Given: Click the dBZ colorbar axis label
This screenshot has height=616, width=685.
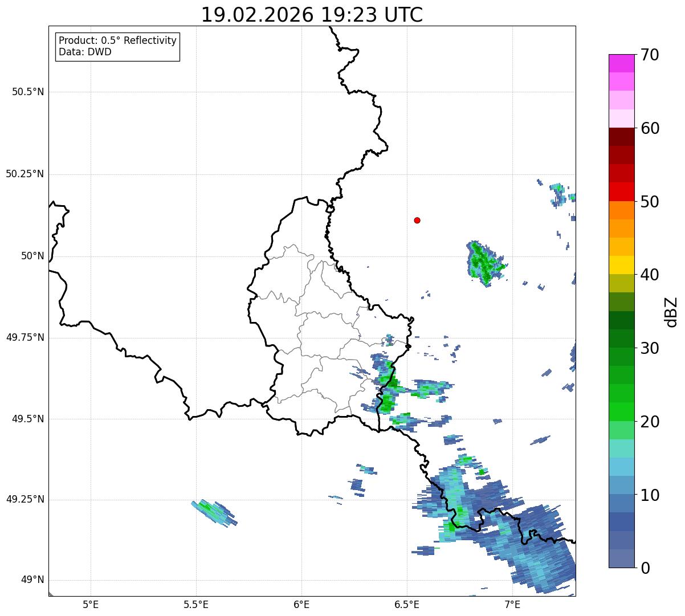Looking at the screenshot, I should 671,311.
